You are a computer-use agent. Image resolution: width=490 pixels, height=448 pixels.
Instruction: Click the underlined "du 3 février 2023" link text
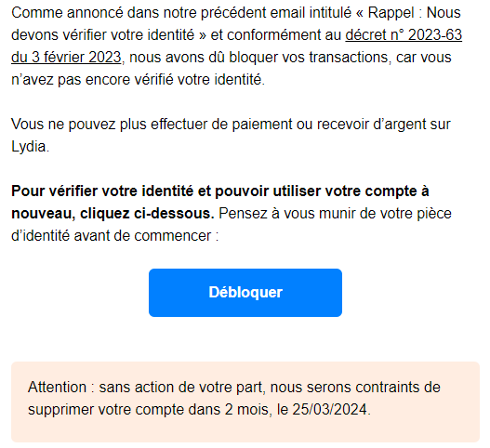pos(66,58)
